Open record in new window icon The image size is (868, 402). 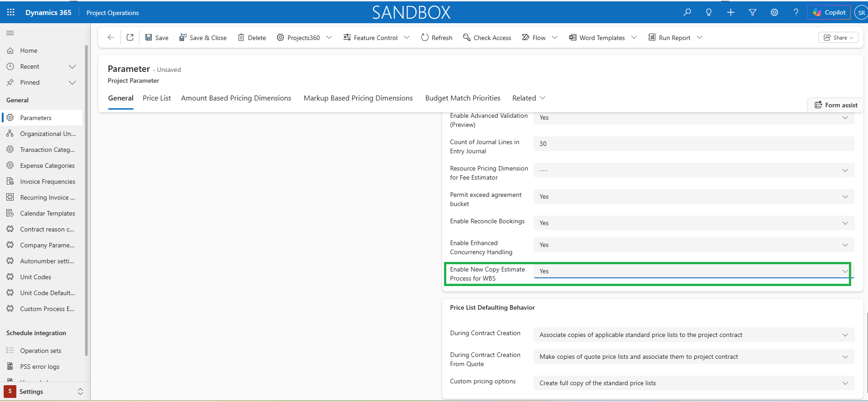pyautogui.click(x=130, y=37)
